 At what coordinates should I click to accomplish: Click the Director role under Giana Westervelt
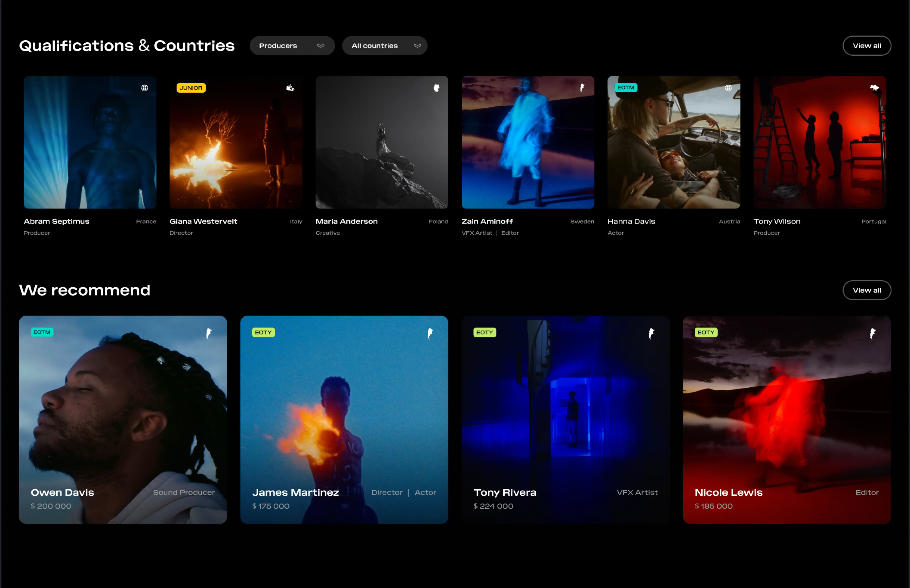[181, 233]
